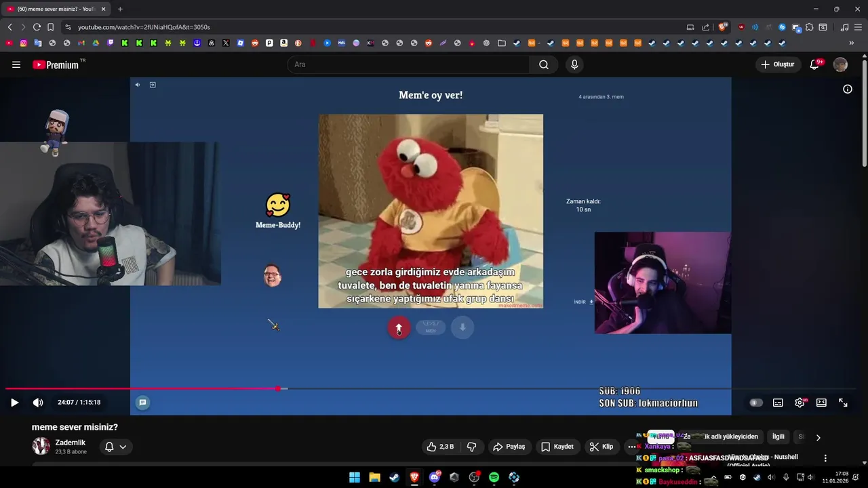Share this page from address bar
868x488 pixels.
pyautogui.click(x=705, y=27)
